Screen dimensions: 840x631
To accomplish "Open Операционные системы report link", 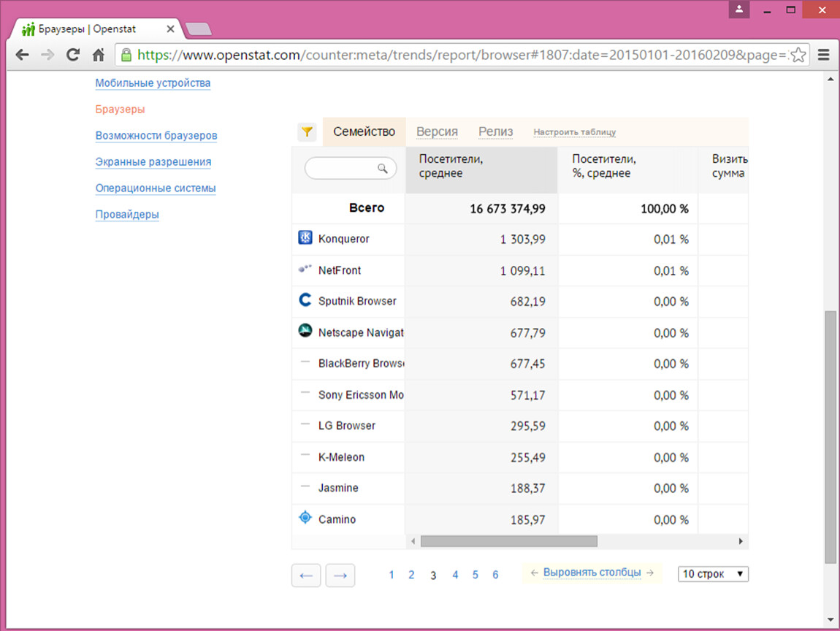I will click(156, 188).
